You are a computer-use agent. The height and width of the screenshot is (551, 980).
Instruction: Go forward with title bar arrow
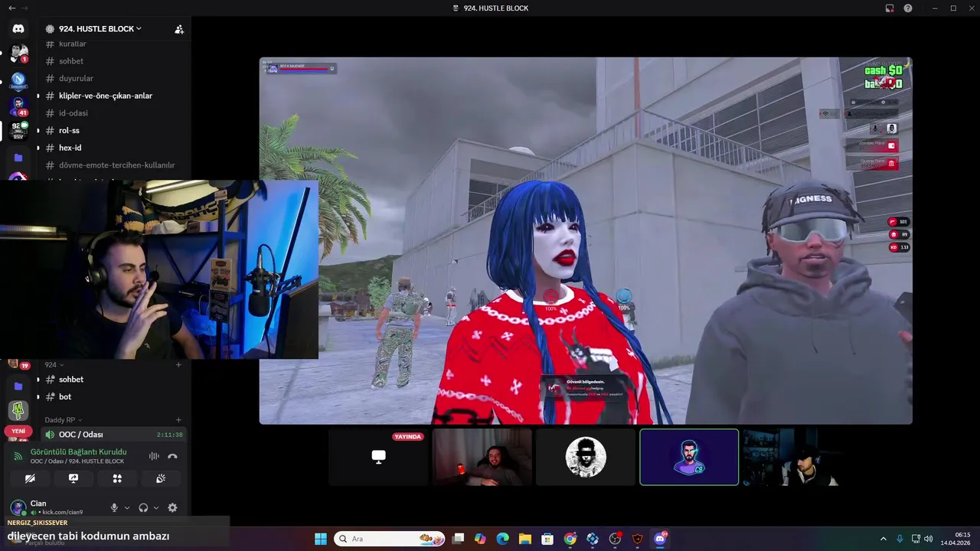pyautogui.click(x=25, y=8)
